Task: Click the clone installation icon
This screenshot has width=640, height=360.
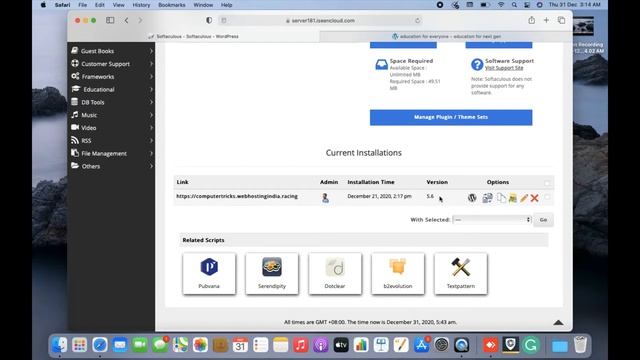Action: click(x=487, y=198)
